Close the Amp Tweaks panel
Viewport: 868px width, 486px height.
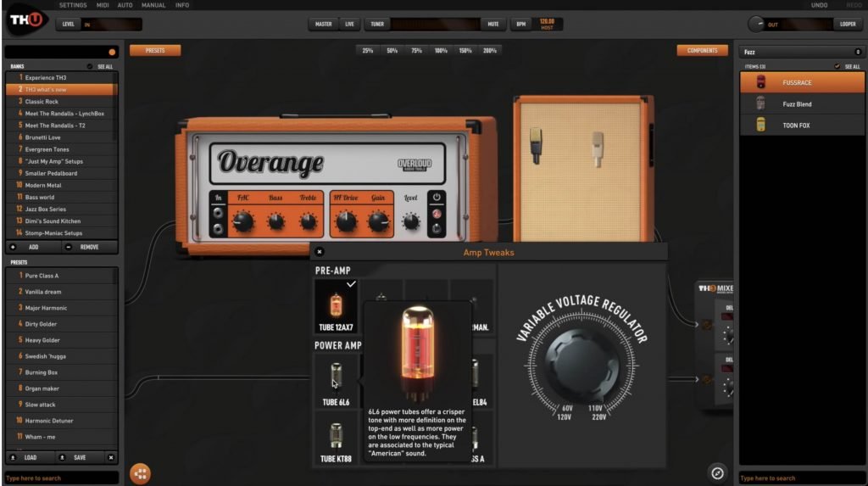pos(320,252)
